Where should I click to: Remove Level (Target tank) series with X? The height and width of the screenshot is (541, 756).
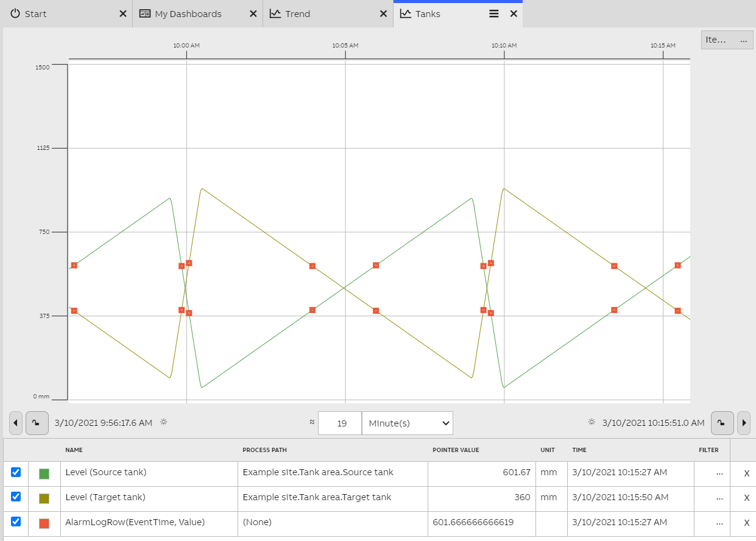coord(746,498)
